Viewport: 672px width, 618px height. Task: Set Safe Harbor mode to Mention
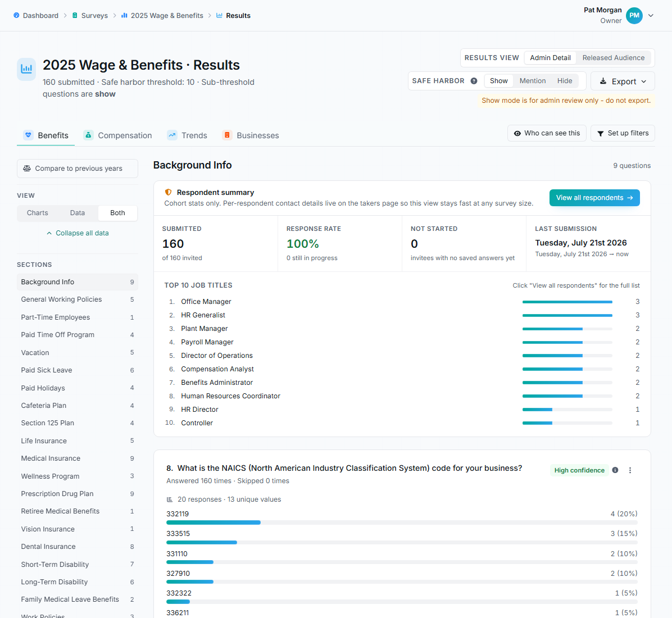pos(532,81)
